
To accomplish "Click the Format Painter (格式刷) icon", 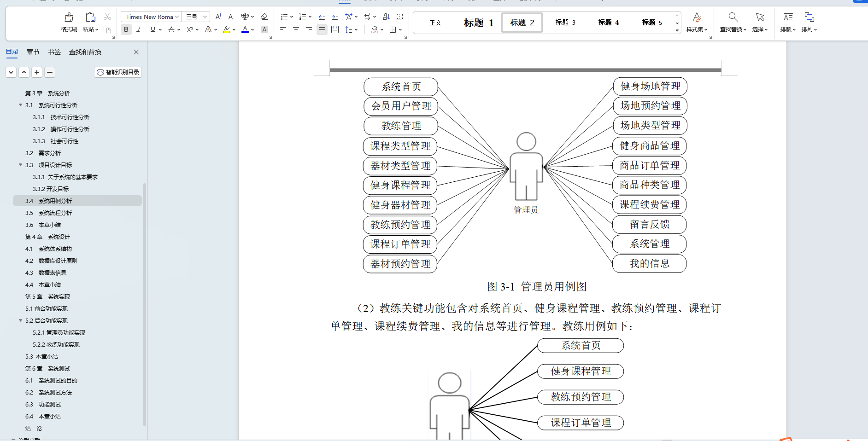I will tap(69, 17).
